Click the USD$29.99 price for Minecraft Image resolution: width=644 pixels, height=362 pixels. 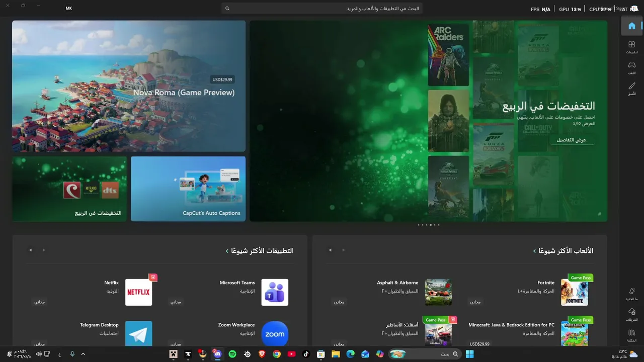click(x=479, y=344)
